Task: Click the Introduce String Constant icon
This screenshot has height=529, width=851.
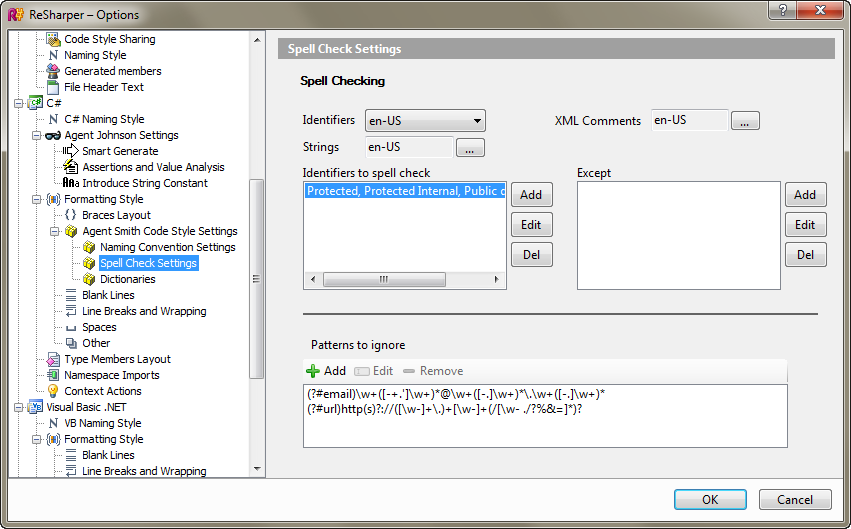Action: pyautogui.click(x=71, y=183)
